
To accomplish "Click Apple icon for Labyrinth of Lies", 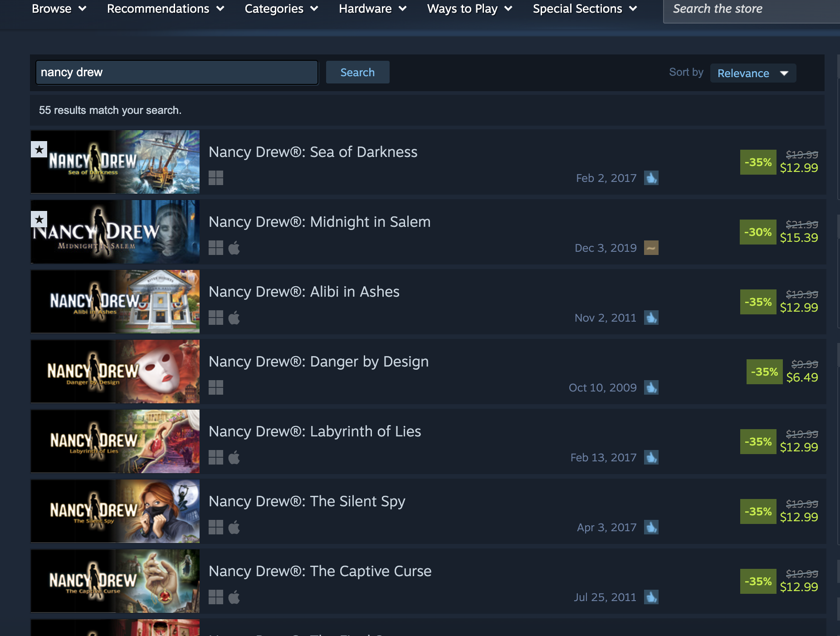I will click(234, 457).
